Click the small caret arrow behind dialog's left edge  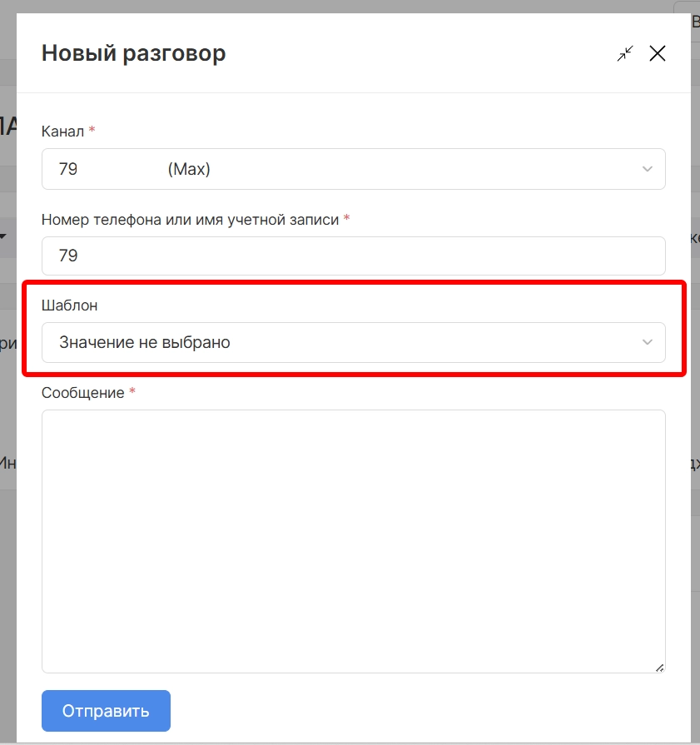tap(3, 237)
